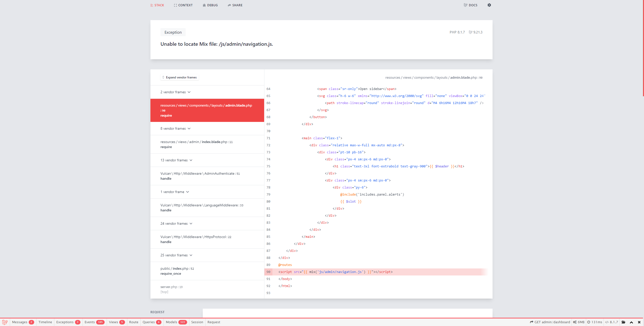Open the DOCS link

(x=470, y=5)
